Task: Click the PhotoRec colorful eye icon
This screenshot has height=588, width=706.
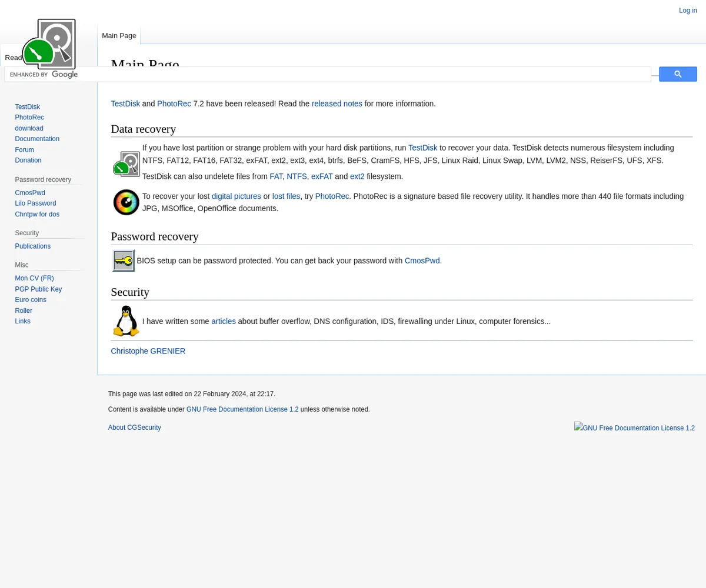Action: coord(126,202)
